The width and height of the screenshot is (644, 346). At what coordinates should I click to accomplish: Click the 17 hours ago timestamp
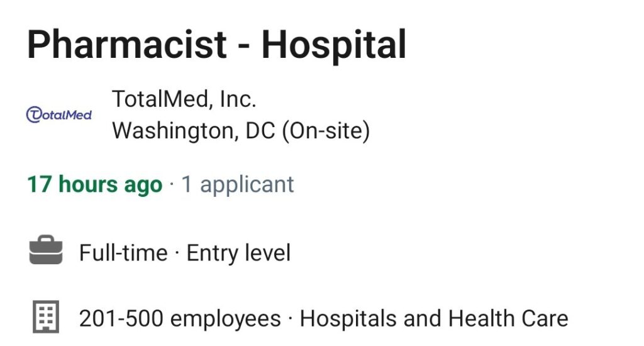pyautogui.click(x=95, y=184)
